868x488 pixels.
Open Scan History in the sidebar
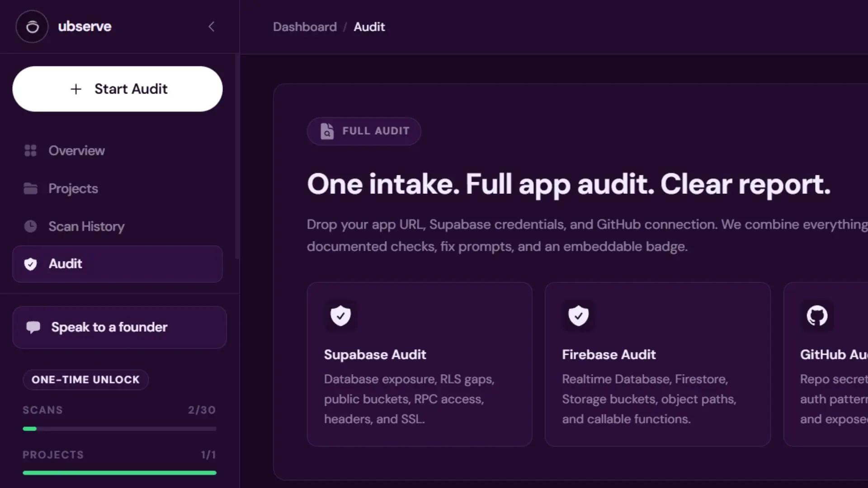point(118,226)
